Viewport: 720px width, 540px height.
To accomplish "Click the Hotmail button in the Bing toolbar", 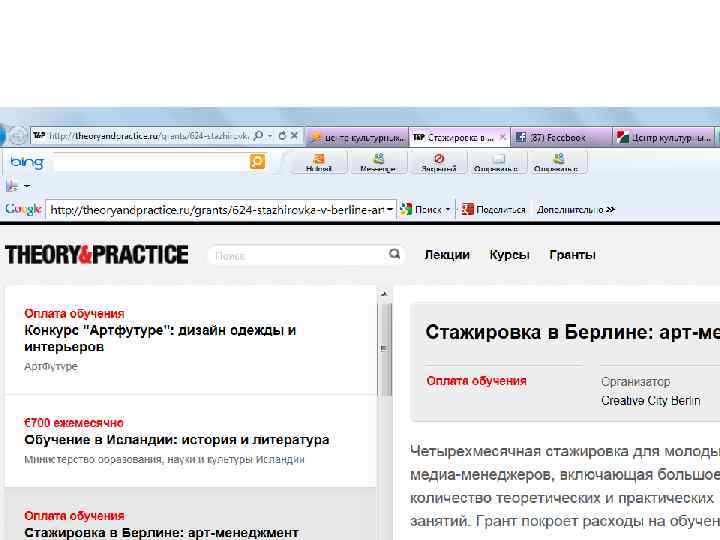I will click(x=319, y=163).
